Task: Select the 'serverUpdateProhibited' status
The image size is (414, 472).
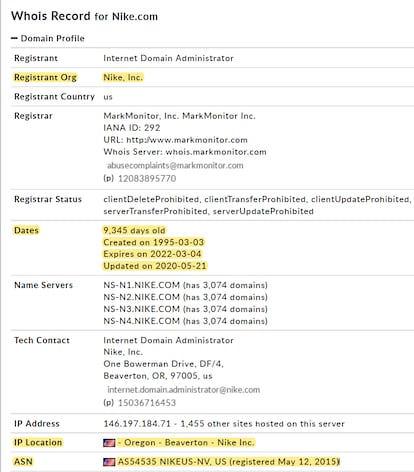Action: point(263,211)
